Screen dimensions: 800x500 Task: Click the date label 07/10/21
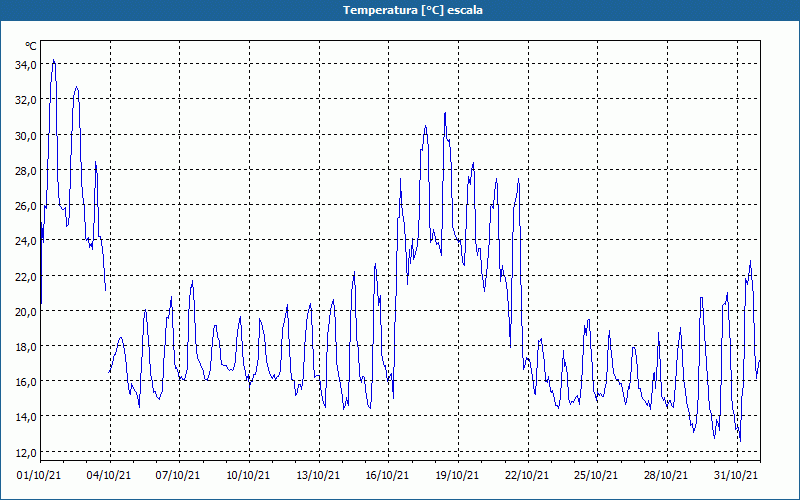[x=178, y=476]
